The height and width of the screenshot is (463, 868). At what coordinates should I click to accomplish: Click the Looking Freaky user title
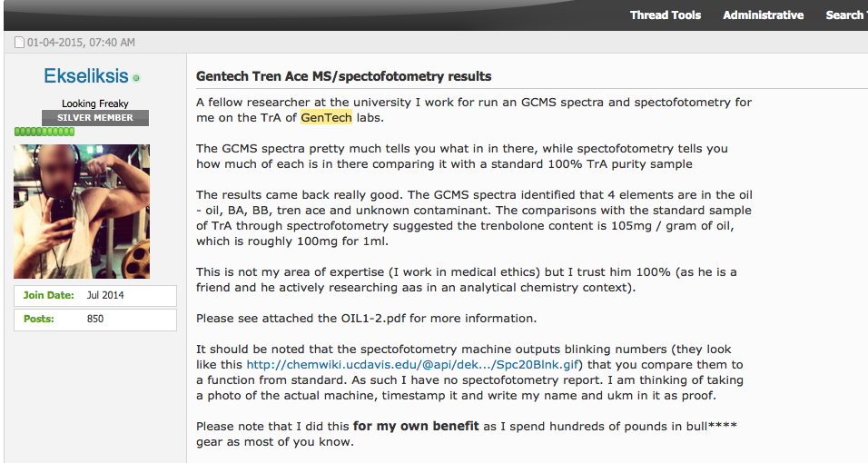95,103
